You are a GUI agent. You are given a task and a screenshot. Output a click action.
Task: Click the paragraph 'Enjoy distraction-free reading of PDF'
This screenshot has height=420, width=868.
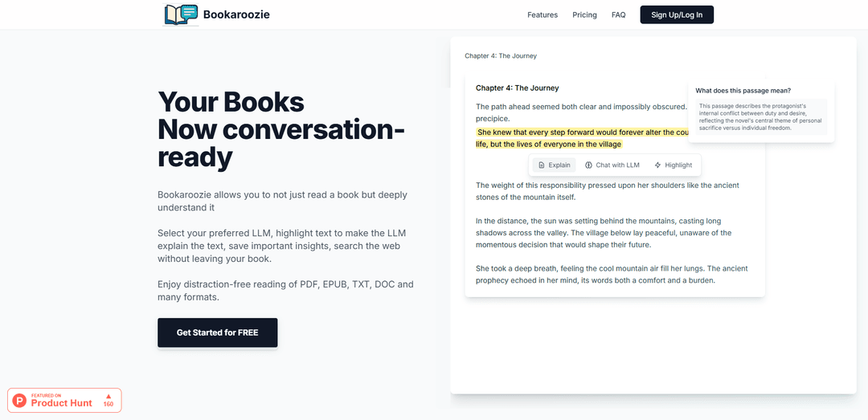tap(285, 291)
